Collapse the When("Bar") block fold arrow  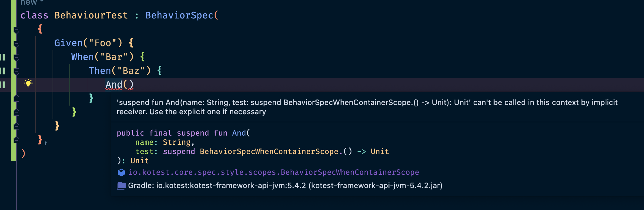[x=16, y=57]
